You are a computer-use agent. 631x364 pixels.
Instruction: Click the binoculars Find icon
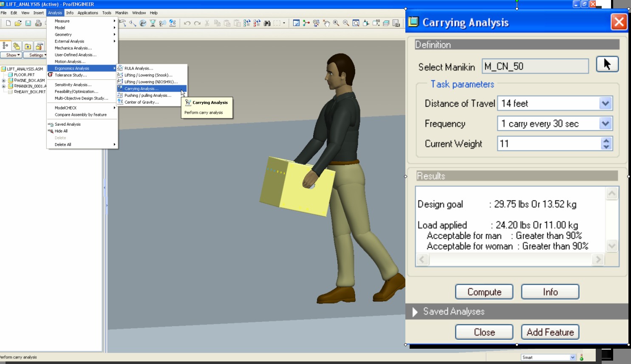click(x=267, y=23)
